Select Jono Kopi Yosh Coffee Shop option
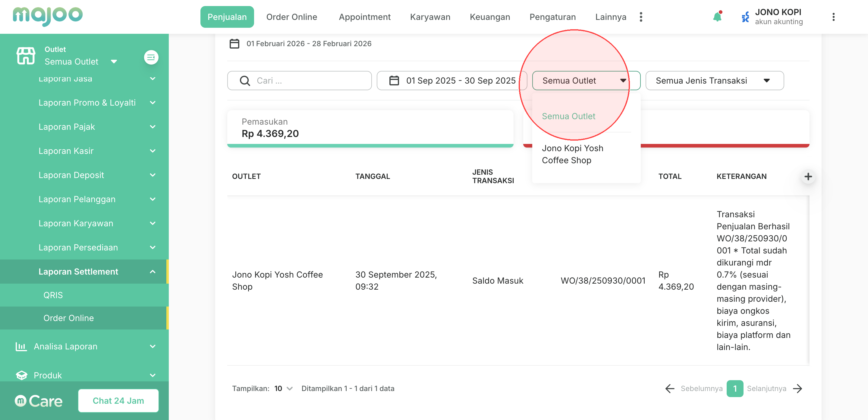The height and width of the screenshot is (420, 868). 572,154
